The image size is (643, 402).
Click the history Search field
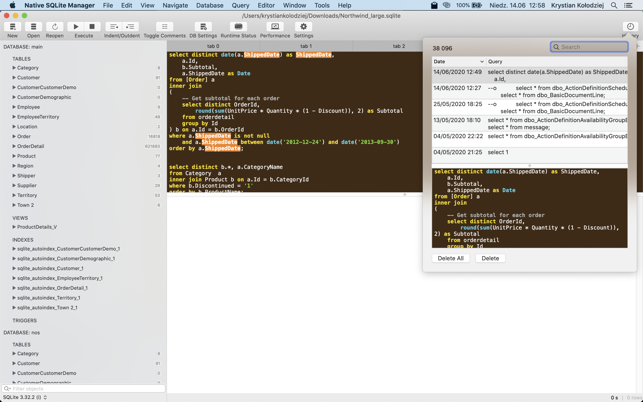590,47
